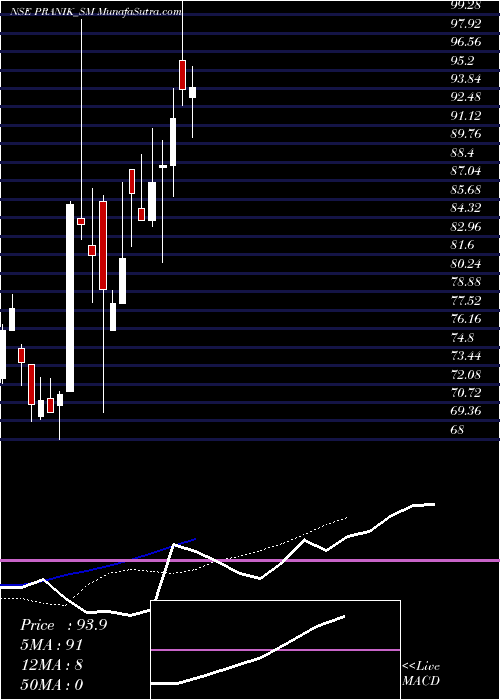Click the 77.52 price axis label
This screenshot has height=700, width=500.
click(466, 301)
